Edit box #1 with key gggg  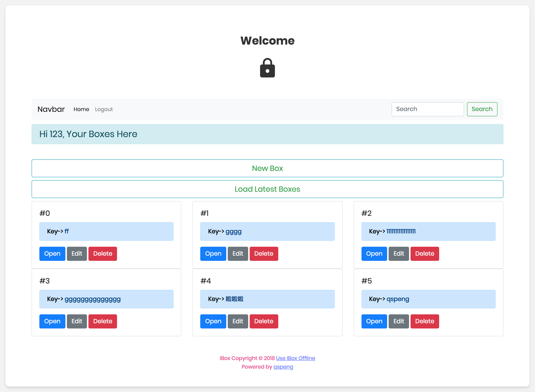point(238,254)
